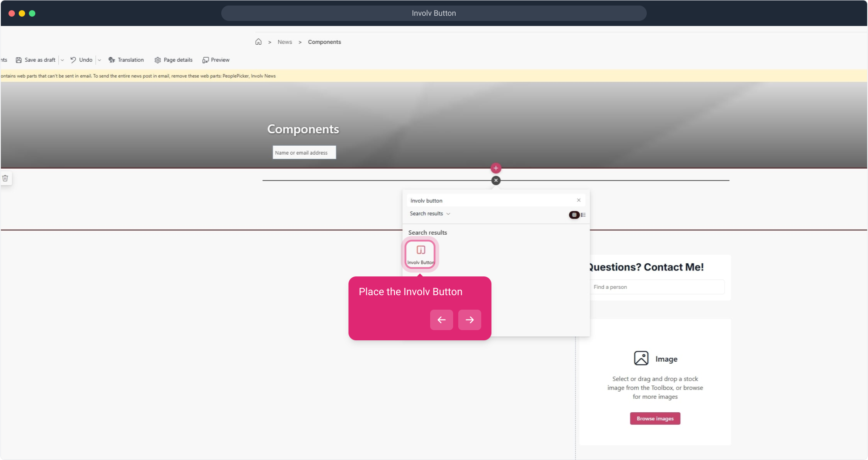Switch toolbox to grid view
This screenshot has height=460, width=868.
coord(574,215)
